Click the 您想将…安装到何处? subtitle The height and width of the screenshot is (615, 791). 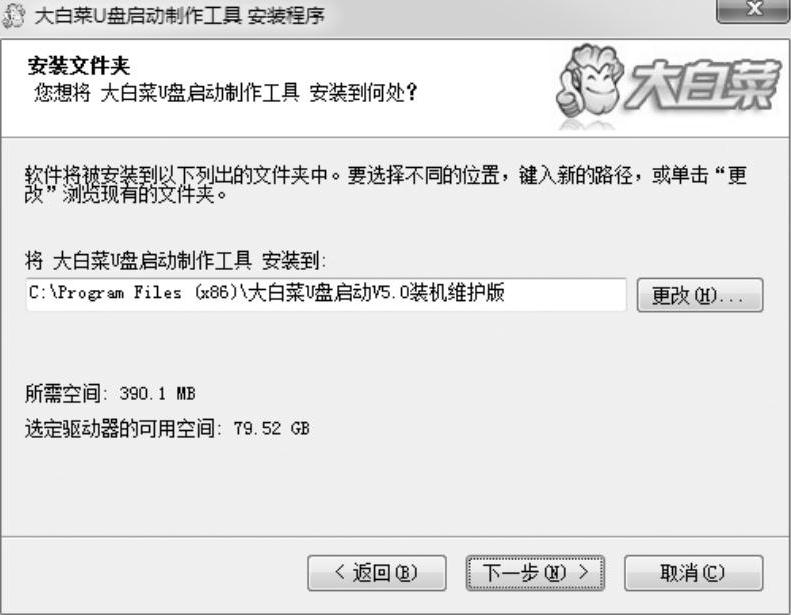point(225,92)
